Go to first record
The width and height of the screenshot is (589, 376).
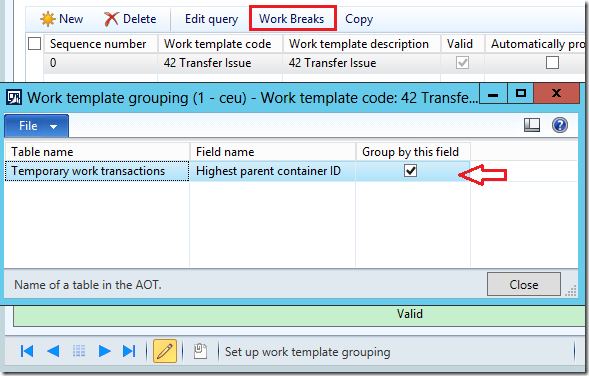pyautogui.click(x=27, y=351)
